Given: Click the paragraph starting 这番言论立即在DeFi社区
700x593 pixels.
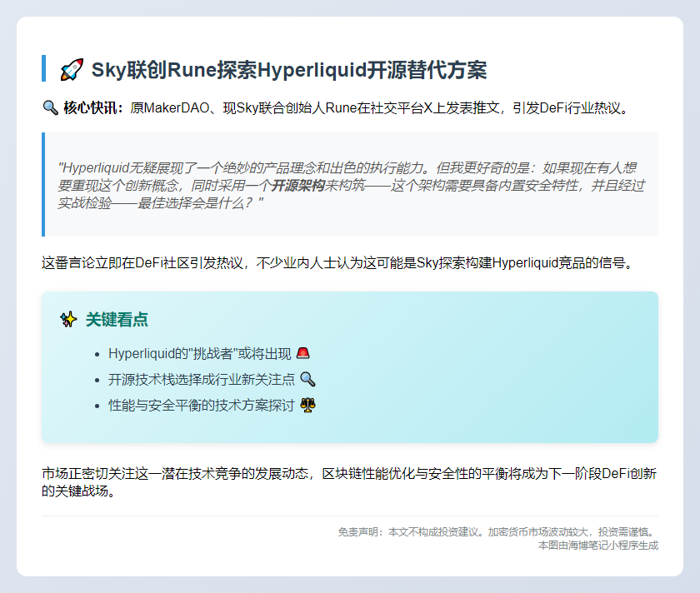Looking at the screenshot, I should pos(338,263).
